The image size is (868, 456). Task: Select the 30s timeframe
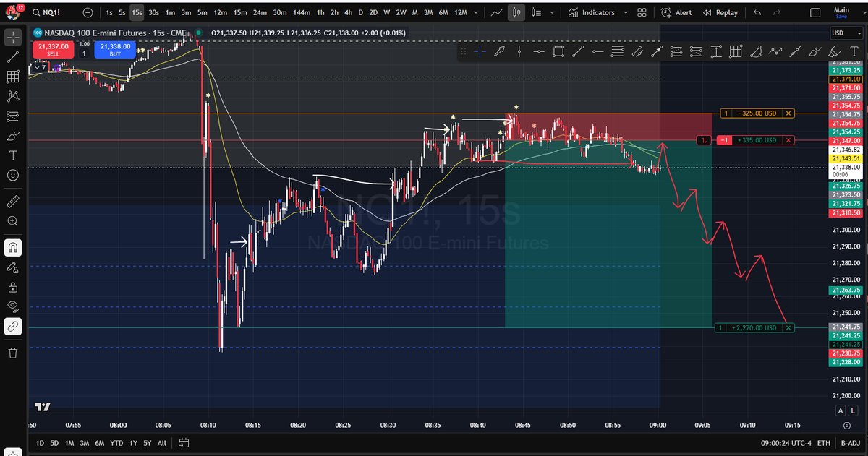[x=153, y=12]
